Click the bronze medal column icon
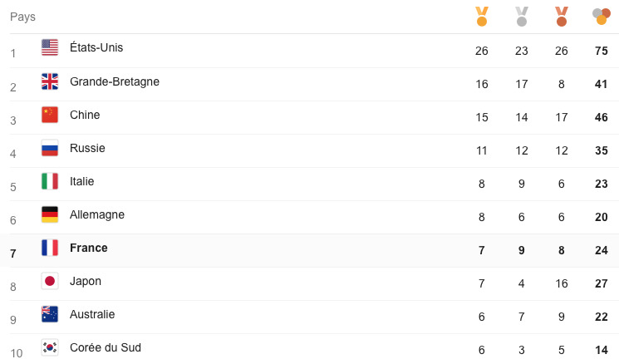Image resolution: width=619 pixels, height=364 pixels. [x=562, y=16]
